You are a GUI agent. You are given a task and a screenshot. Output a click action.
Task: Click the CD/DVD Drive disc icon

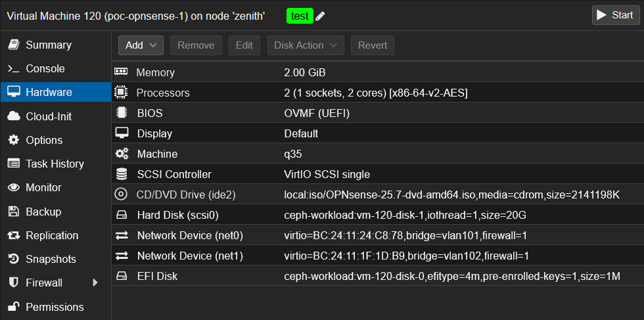pos(121,194)
